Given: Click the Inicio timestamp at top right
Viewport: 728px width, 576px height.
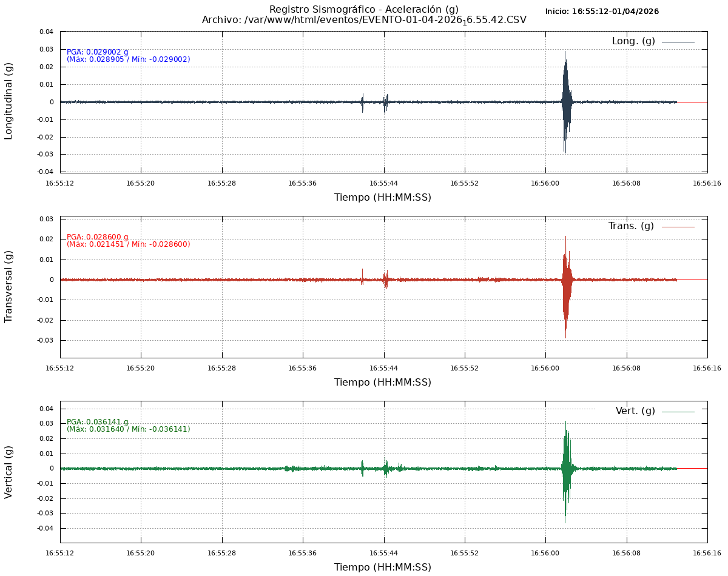Looking at the screenshot, I should (602, 12).
